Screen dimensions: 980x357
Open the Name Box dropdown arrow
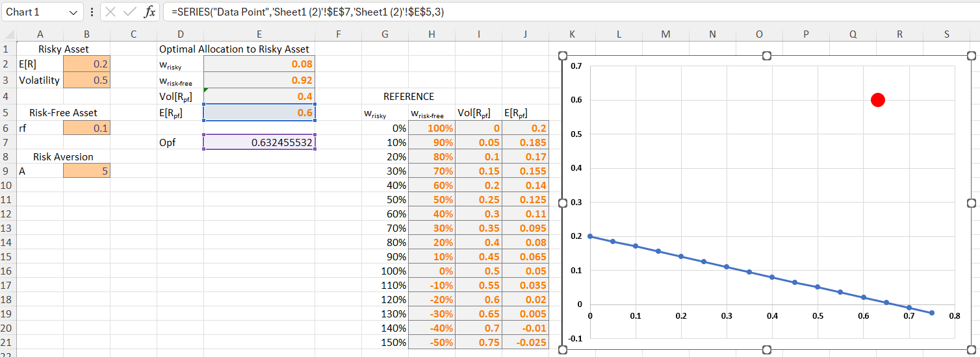click(73, 12)
